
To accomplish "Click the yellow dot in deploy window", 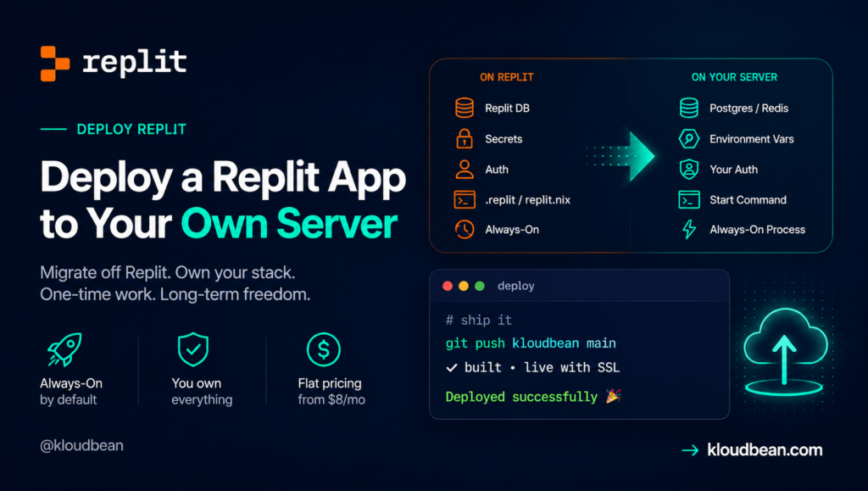I will point(464,286).
